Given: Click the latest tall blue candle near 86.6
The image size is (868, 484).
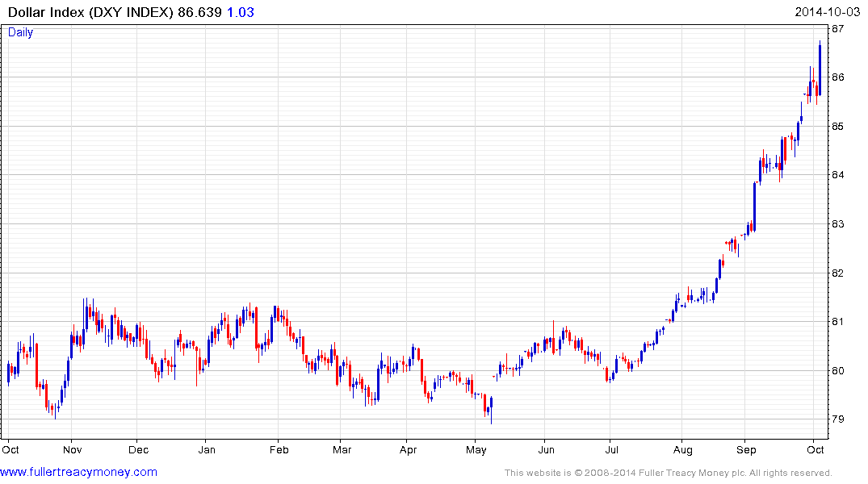Looking at the screenshot, I should pos(820,69).
